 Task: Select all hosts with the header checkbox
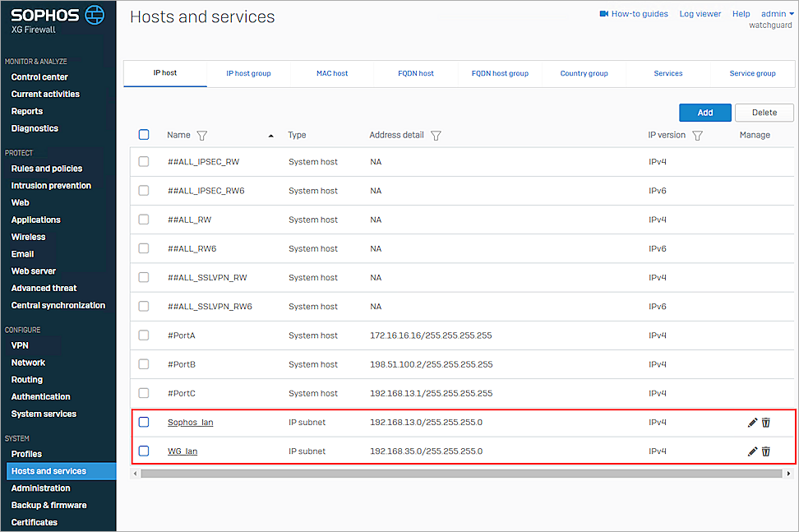144,134
